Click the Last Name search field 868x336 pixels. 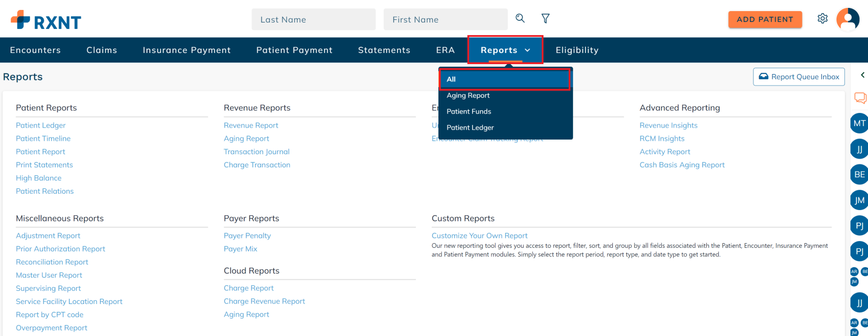tap(313, 19)
